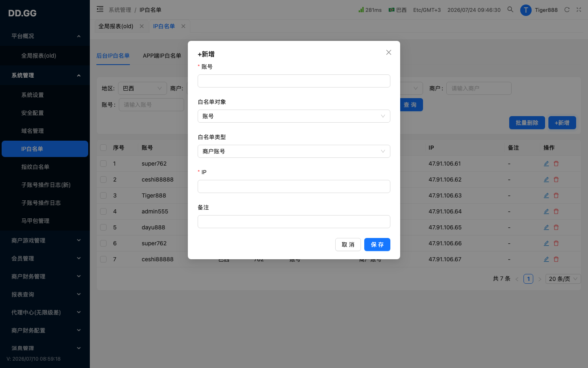
Task: Edit the row with IP 47.91.106.61
Action: (x=546, y=164)
